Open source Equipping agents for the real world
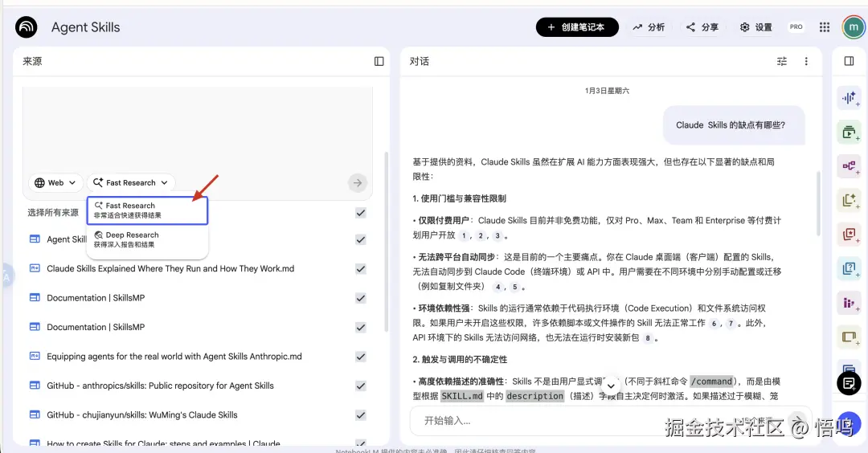The width and height of the screenshot is (868, 453). pos(174,356)
